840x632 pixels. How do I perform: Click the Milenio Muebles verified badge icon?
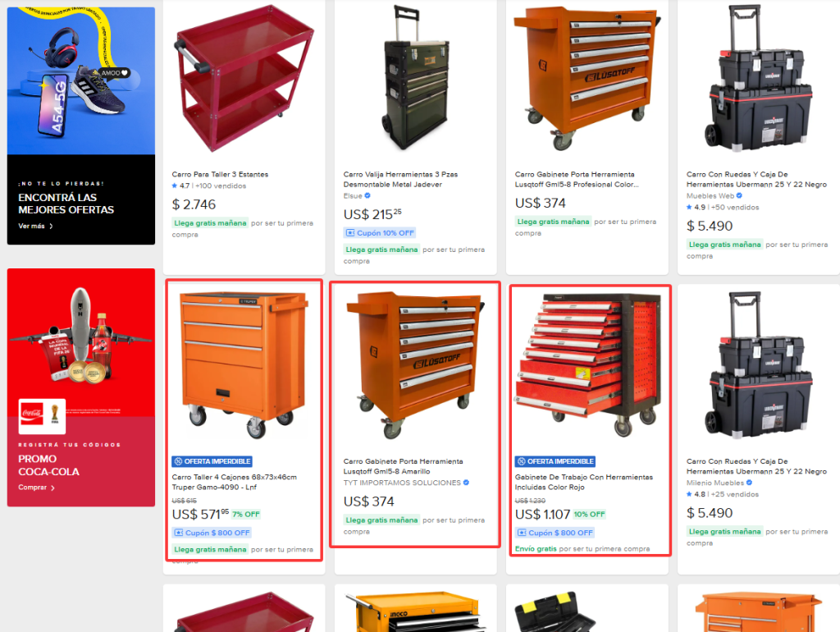click(749, 483)
